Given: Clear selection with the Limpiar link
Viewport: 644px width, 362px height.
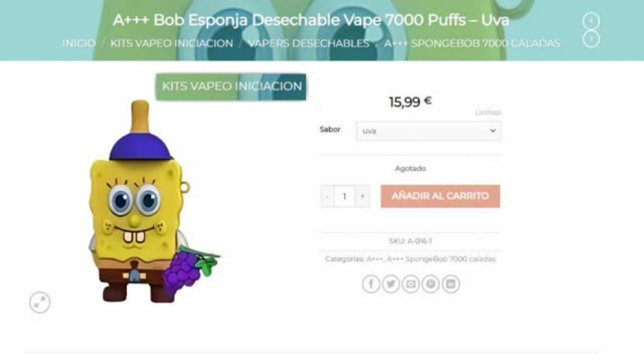Looking at the screenshot, I should pyautogui.click(x=488, y=112).
